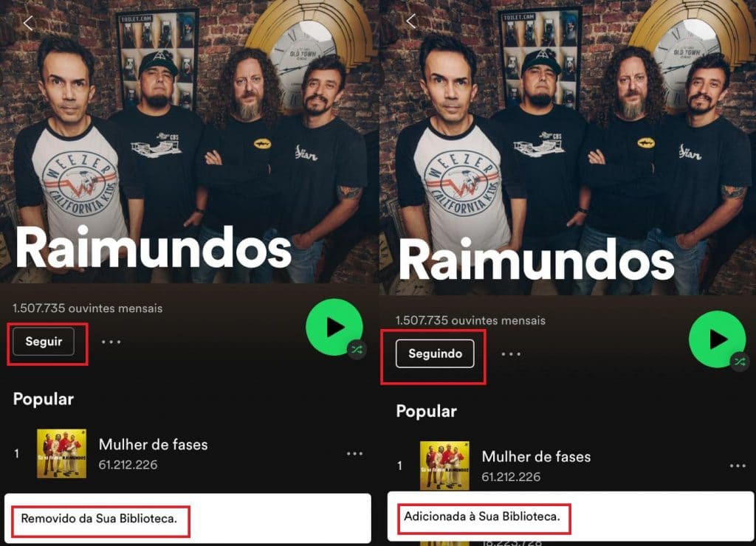The width and height of the screenshot is (756, 546).
Task: Open more options for left Mulher de fases
Action: pyautogui.click(x=354, y=454)
